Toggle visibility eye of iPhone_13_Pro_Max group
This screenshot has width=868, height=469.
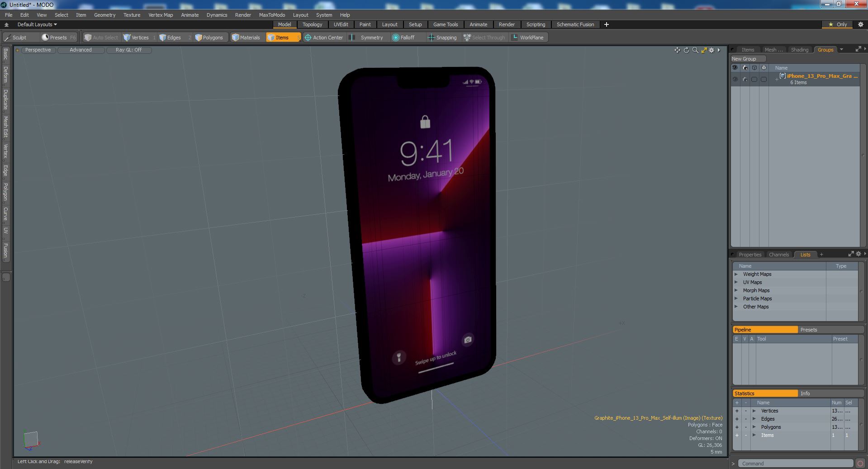(735, 79)
